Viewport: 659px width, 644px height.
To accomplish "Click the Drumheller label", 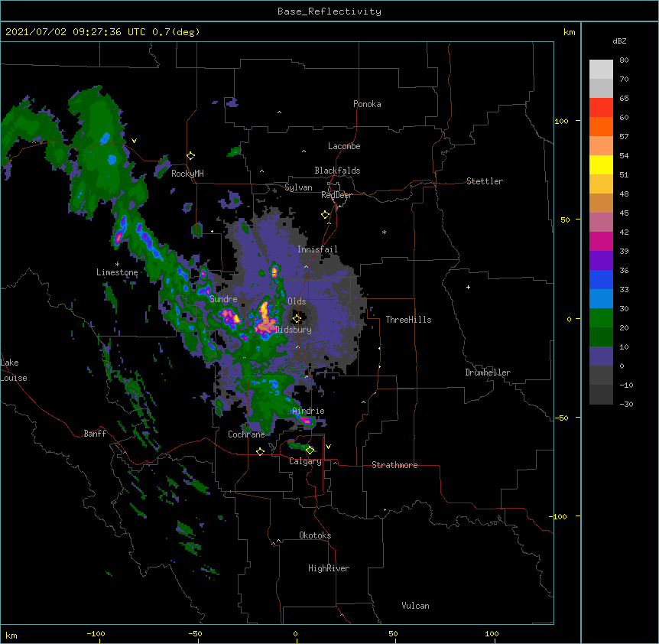I will (488, 372).
